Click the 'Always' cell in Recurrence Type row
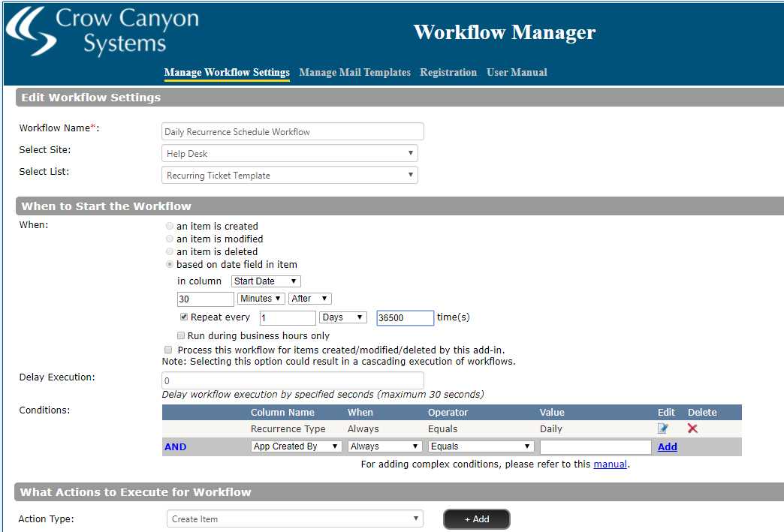Viewport: 784px width, 532px height. 363,428
